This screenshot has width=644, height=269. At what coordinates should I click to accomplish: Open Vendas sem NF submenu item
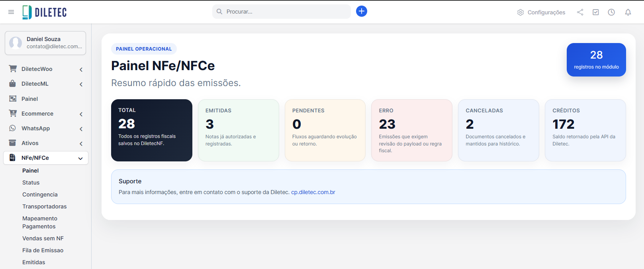click(x=43, y=238)
